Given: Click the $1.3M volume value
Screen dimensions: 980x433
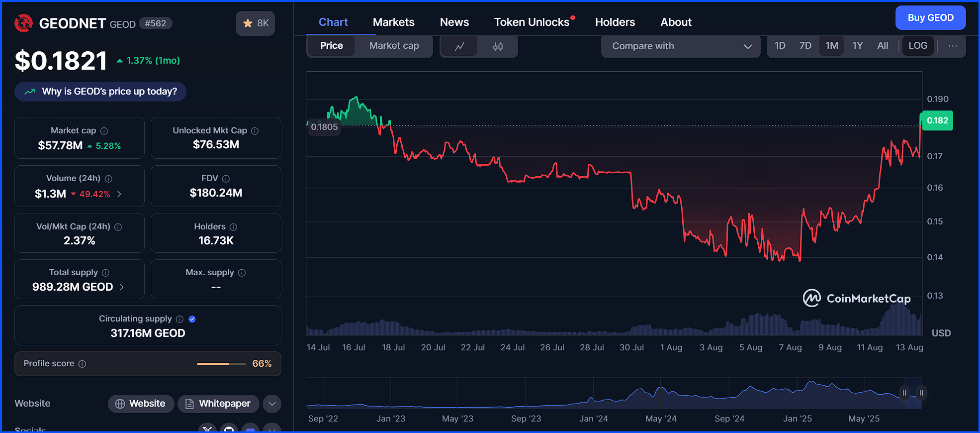Looking at the screenshot, I should click(50, 194).
